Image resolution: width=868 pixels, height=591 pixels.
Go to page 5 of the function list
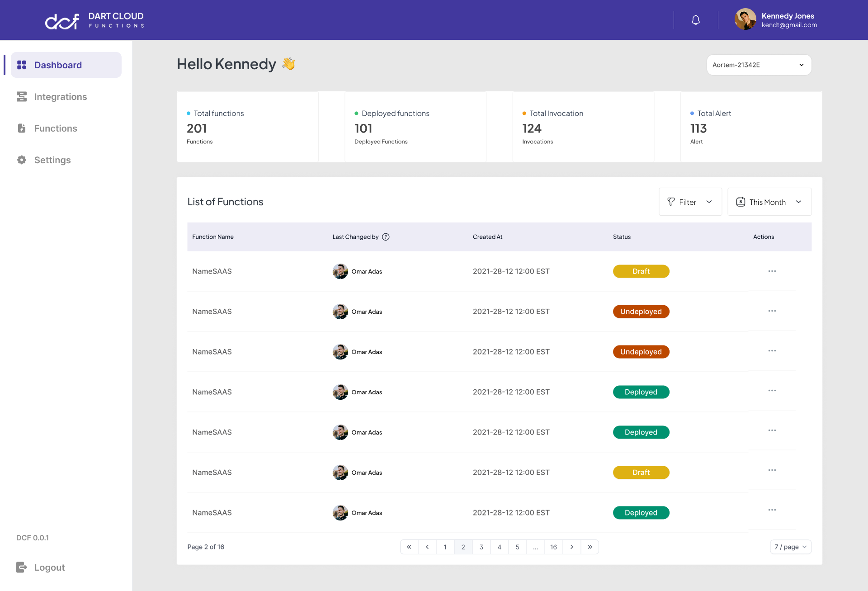click(517, 547)
